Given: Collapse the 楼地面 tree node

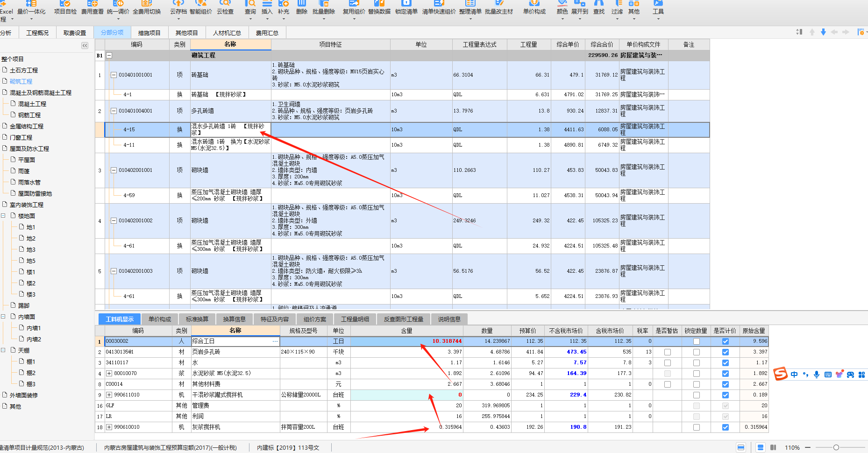Looking at the screenshot, I should click(x=3, y=216).
